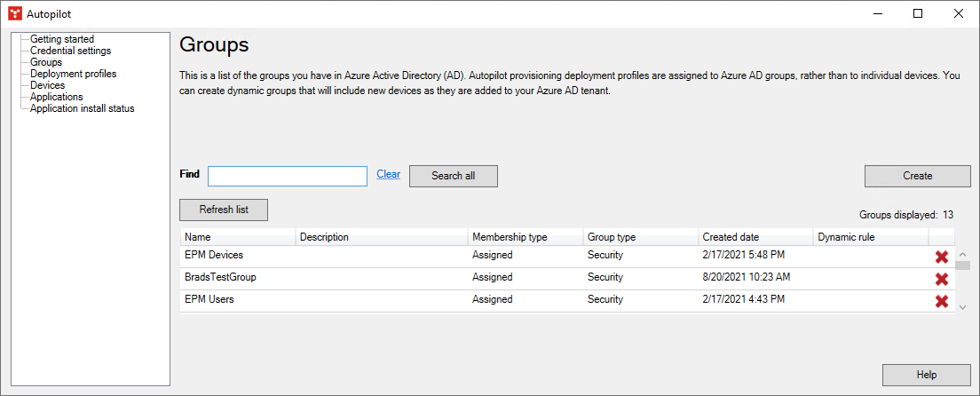Image resolution: width=980 pixels, height=396 pixels.
Task: Click inside the Find text field
Action: click(287, 176)
